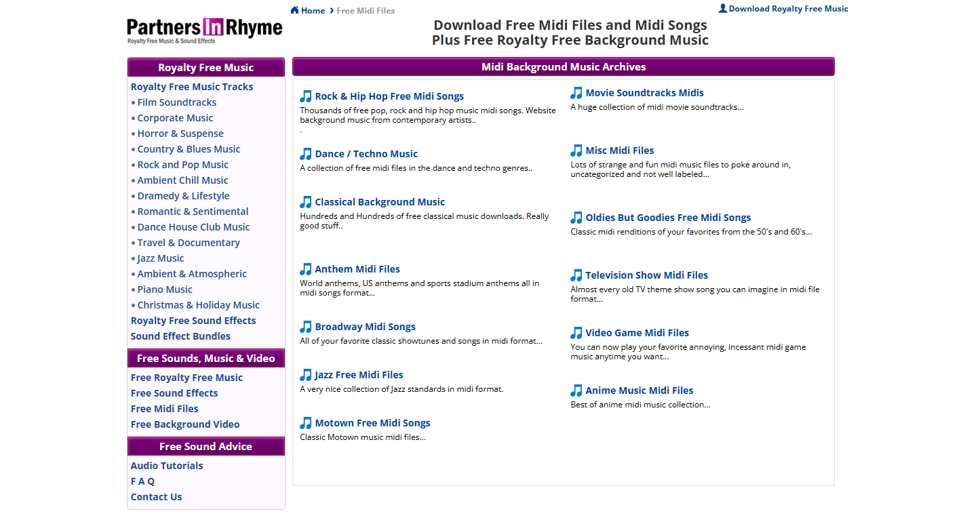Image resolution: width=980 pixels, height=522 pixels.
Task: Click the music note icon next to Video Game Midi Files
Action: [x=576, y=332]
